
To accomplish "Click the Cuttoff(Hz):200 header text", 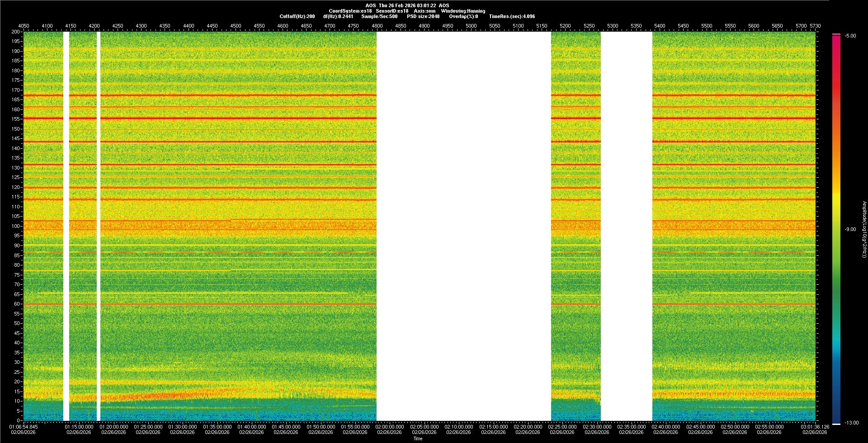I will coord(297,16).
